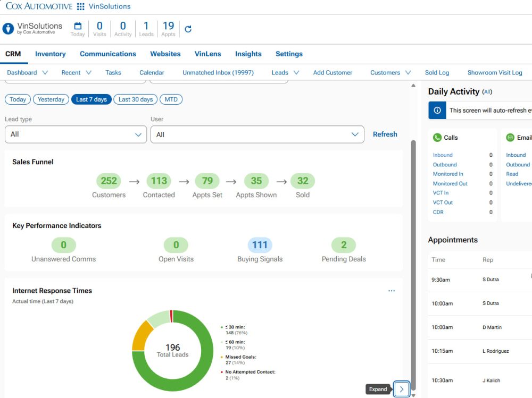Open the Leads counter showing 1

[146, 29]
